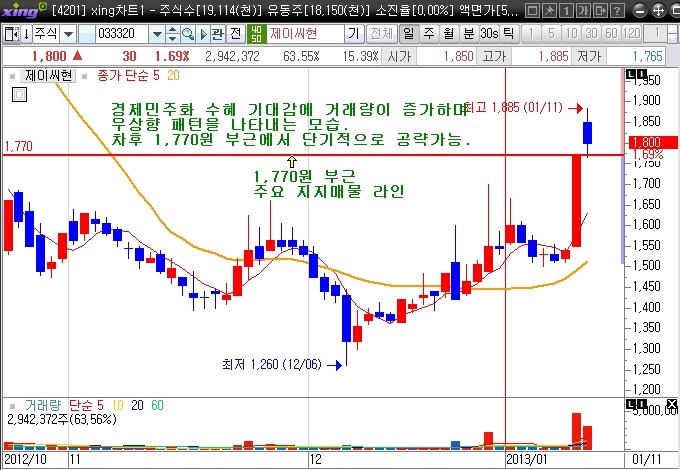Click the play arrow next-stock icon
The width and height of the screenshot is (680, 470).
pyautogui.click(x=203, y=34)
